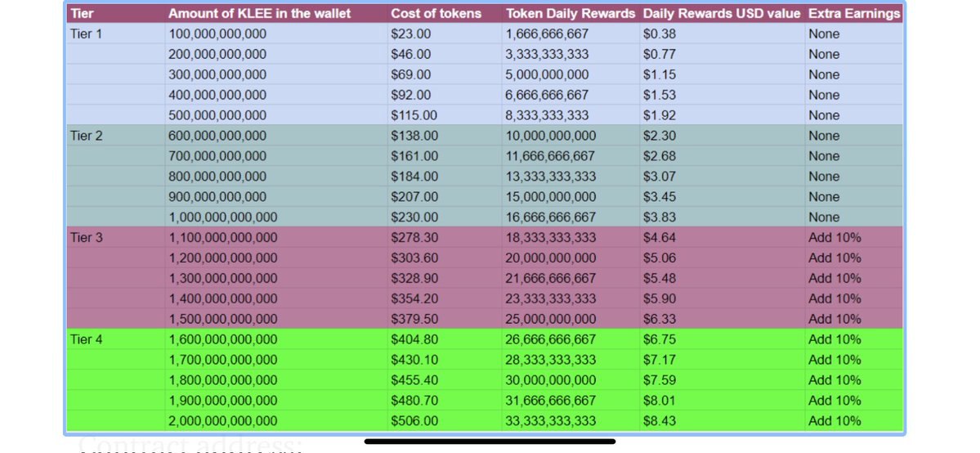The width and height of the screenshot is (980, 453).
Task: Select the 'Extra Earnings' column header
Action: coord(854,14)
